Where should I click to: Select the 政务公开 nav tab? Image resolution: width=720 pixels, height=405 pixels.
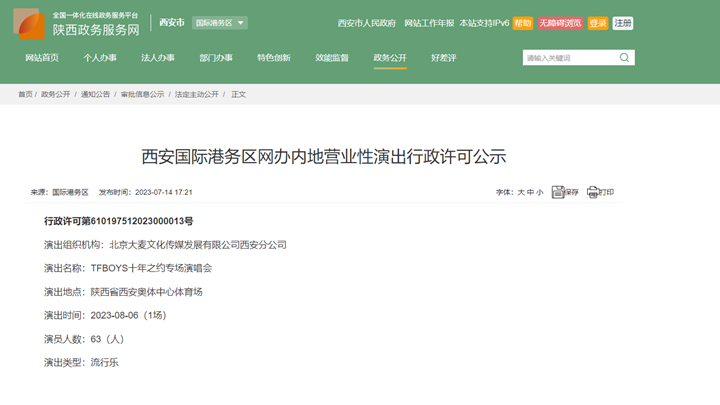390,58
